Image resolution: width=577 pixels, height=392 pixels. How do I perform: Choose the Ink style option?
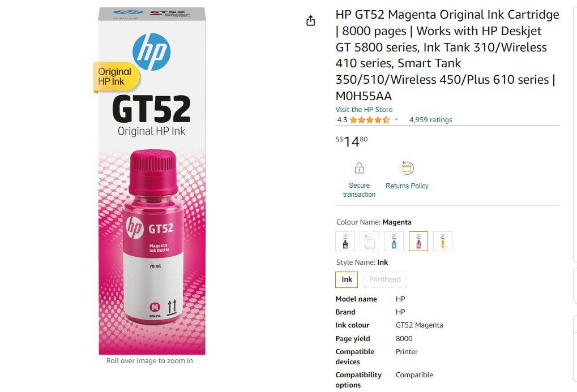click(347, 279)
